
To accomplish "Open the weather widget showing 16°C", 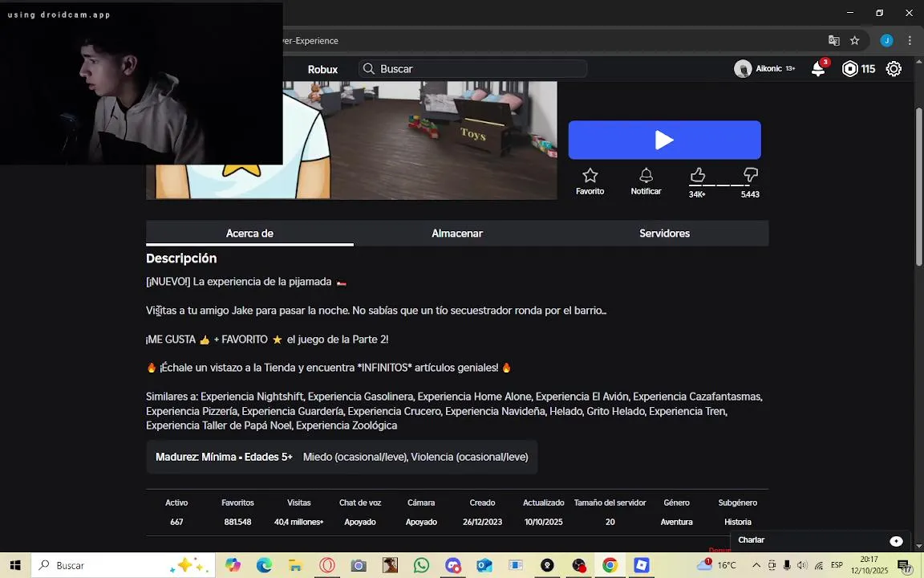I will [x=716, y=565].
